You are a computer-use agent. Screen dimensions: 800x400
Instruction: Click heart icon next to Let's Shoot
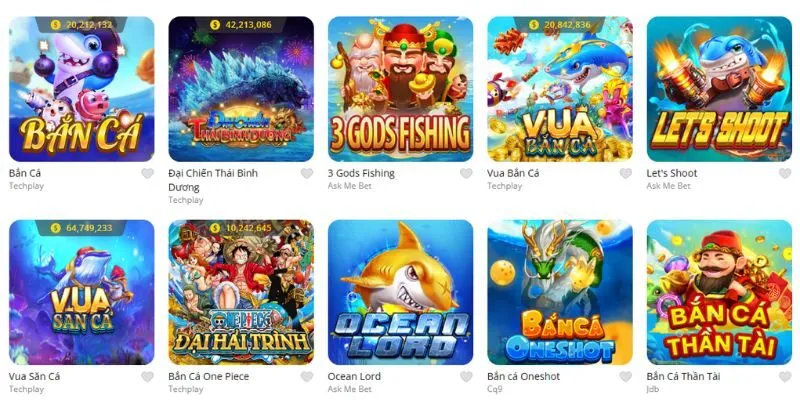click(x=785, y=173)
